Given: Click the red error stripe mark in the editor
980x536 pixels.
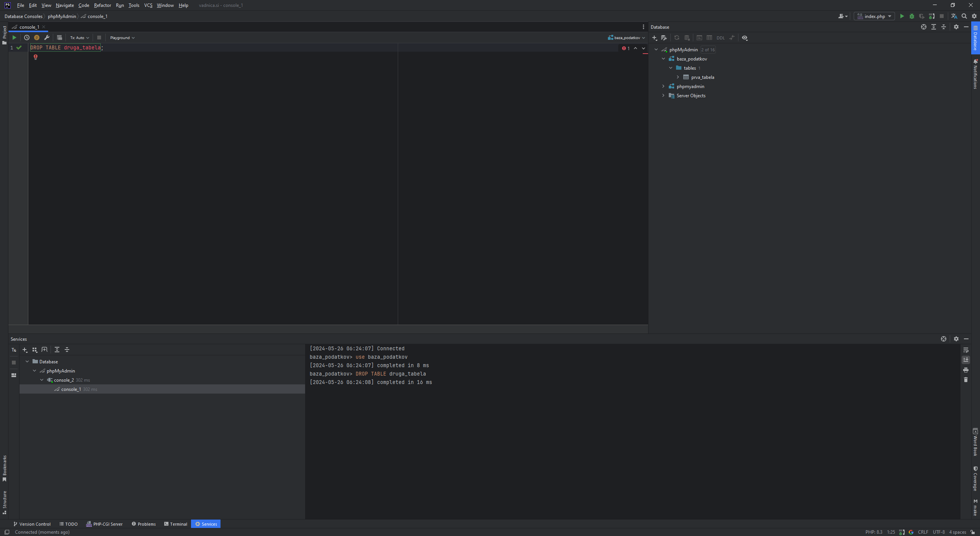Looking at the screenshot, I should 645,54.
